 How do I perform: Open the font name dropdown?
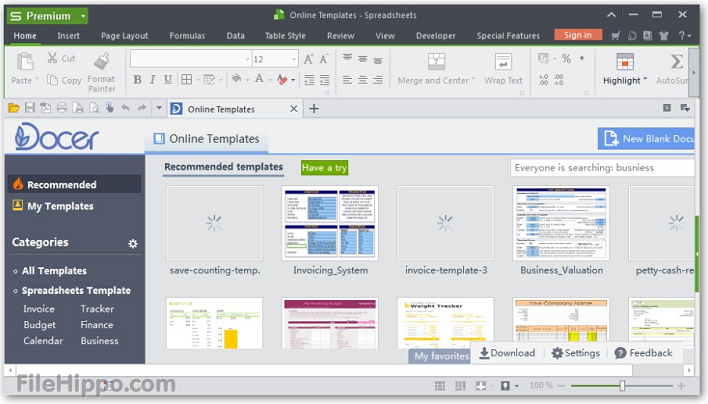coord(247,59)
